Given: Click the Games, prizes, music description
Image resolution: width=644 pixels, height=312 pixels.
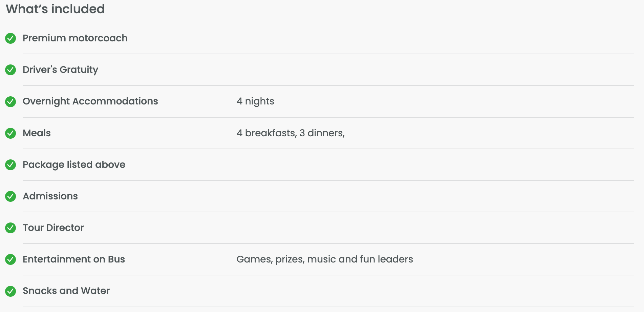Looking at the screenshot, I should tap(324, 259).
